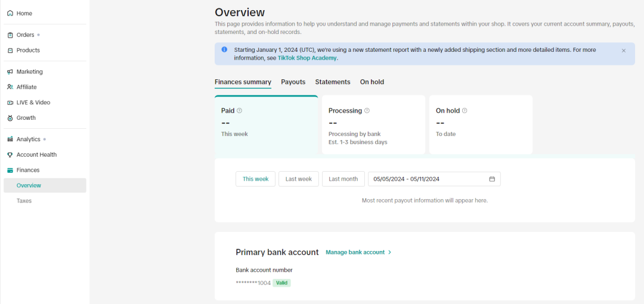Click the Home icon in sidebar

pos(10,13)
